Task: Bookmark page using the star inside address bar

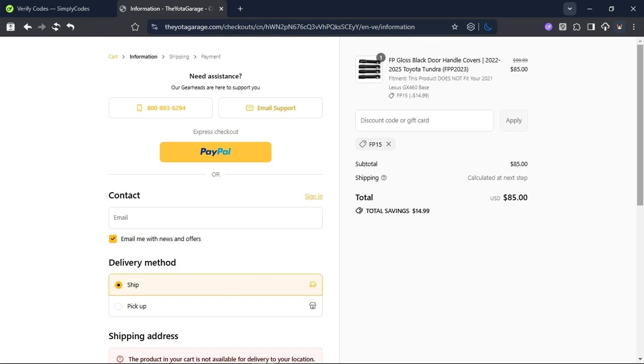Action: point(455,27)
